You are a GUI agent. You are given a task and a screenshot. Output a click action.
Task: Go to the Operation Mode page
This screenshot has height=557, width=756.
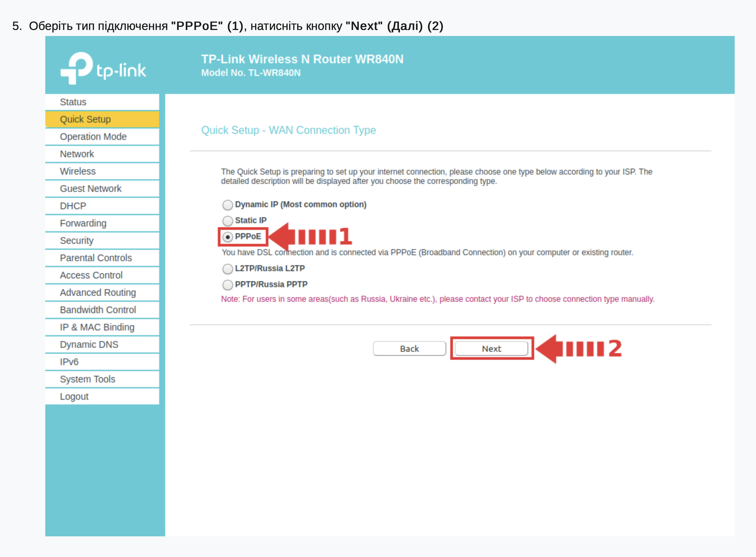click(x=93, y=137)
